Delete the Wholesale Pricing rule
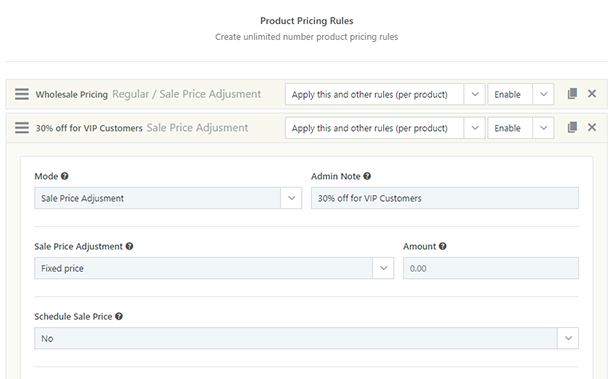The image size is (616, 379). click(592, 93)
